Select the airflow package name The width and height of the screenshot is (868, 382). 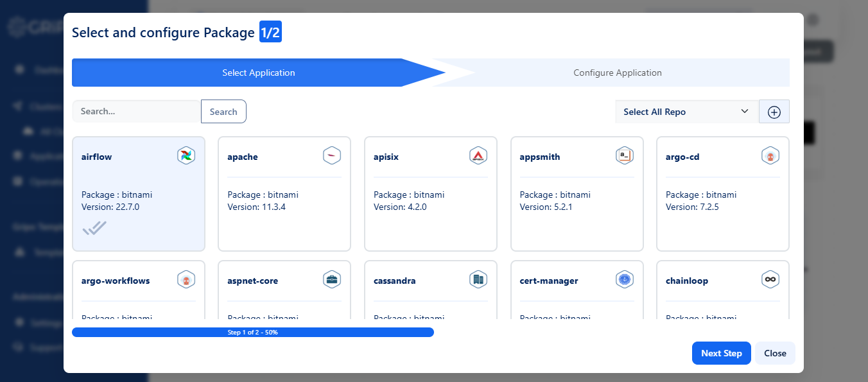(97, 157)
